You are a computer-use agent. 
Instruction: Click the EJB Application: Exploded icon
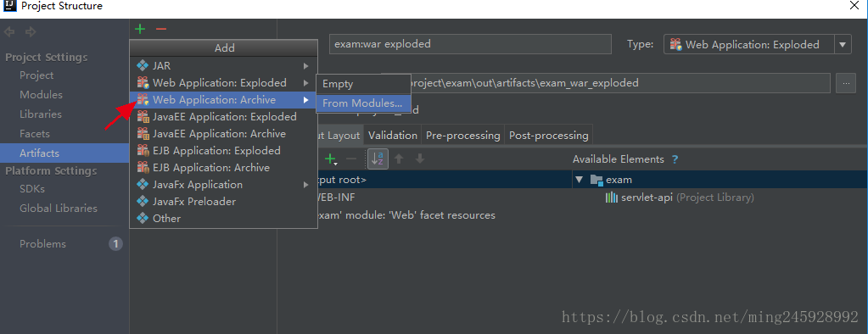coord(143,150)
